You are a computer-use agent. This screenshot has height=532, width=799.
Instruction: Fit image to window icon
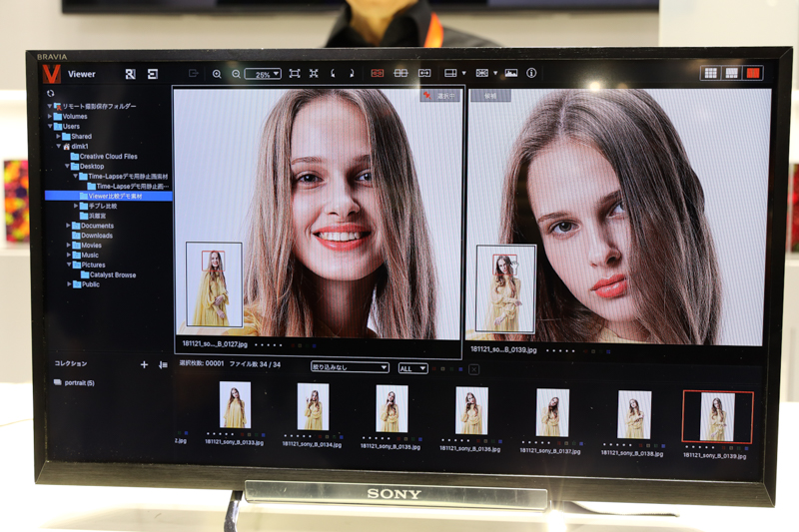coord(294,73)
